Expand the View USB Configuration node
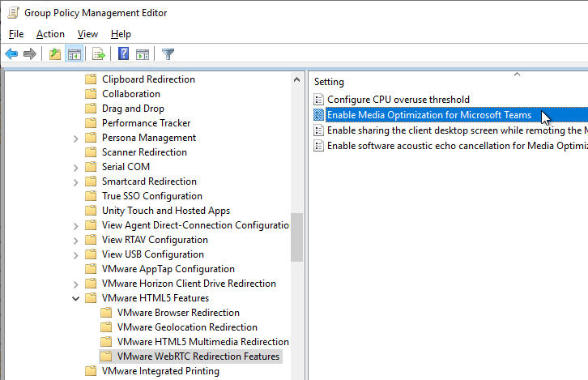 coord(76,254)
